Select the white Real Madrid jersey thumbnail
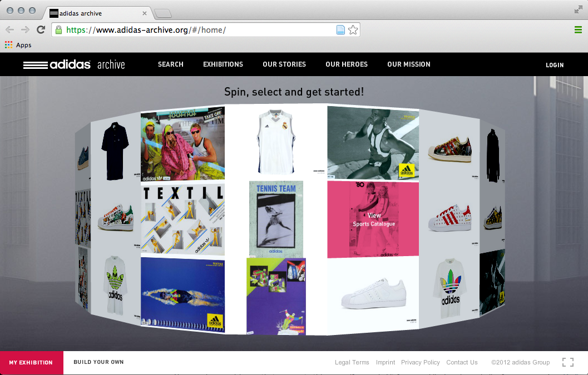Viewport: 588px width, 375px height. pos(276,141)
